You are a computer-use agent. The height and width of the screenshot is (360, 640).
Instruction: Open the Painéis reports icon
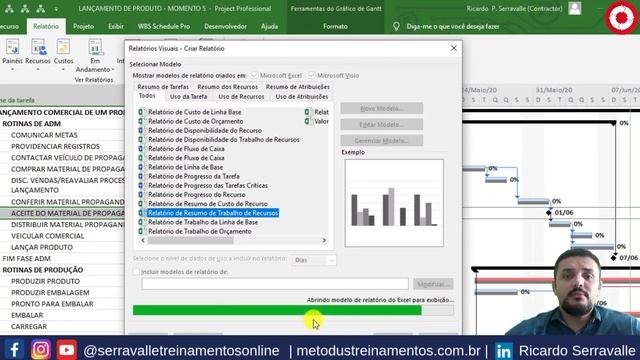tap(12, 47)
